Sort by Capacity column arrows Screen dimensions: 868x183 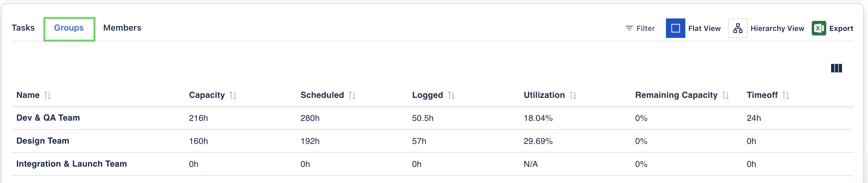[x=233, y=95]
